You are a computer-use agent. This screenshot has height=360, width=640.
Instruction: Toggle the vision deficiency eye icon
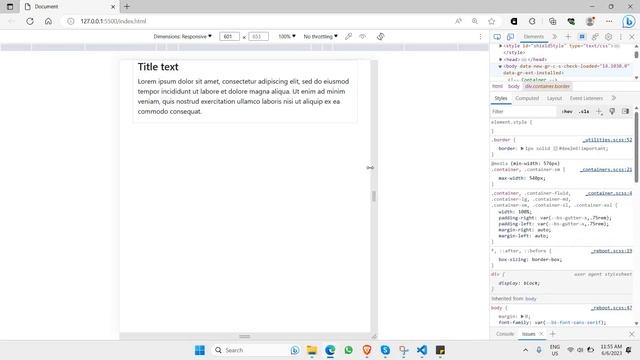362,36
